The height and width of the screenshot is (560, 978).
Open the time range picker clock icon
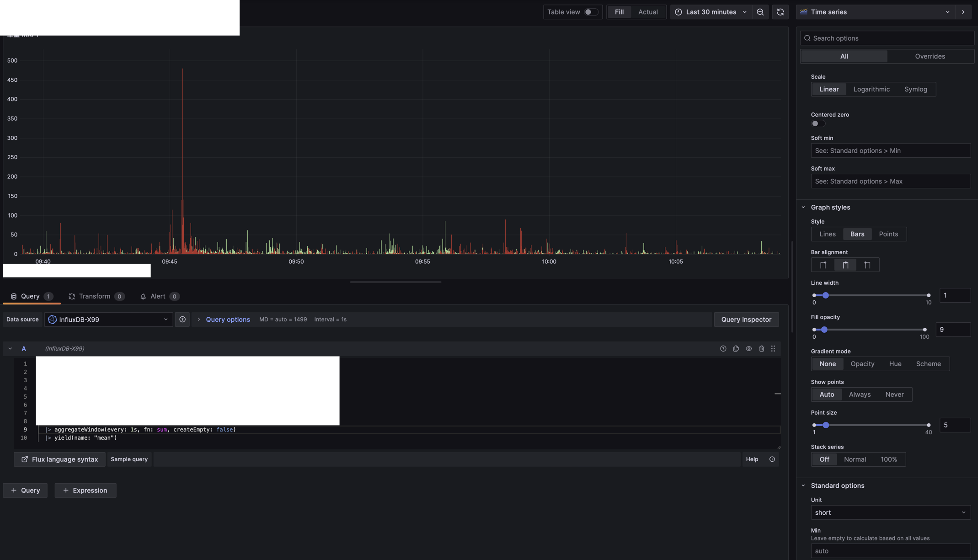(679, 12)
